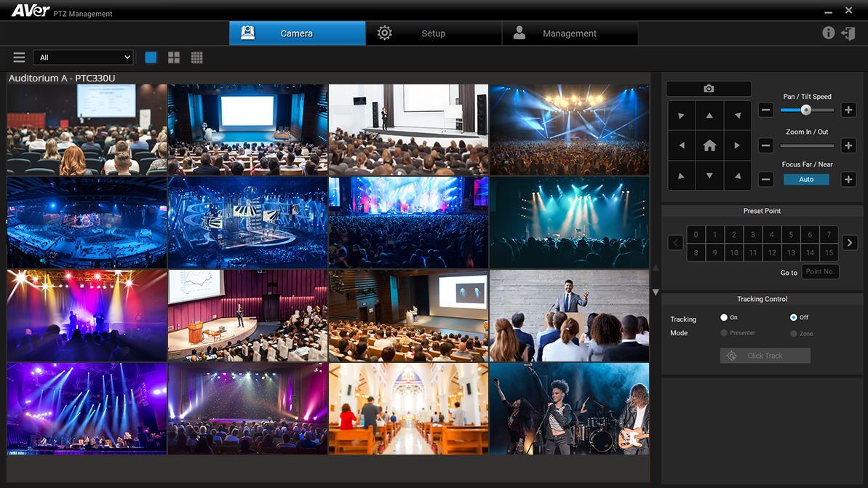Select speaker at concrete wall thumbnail

[569, 316]
